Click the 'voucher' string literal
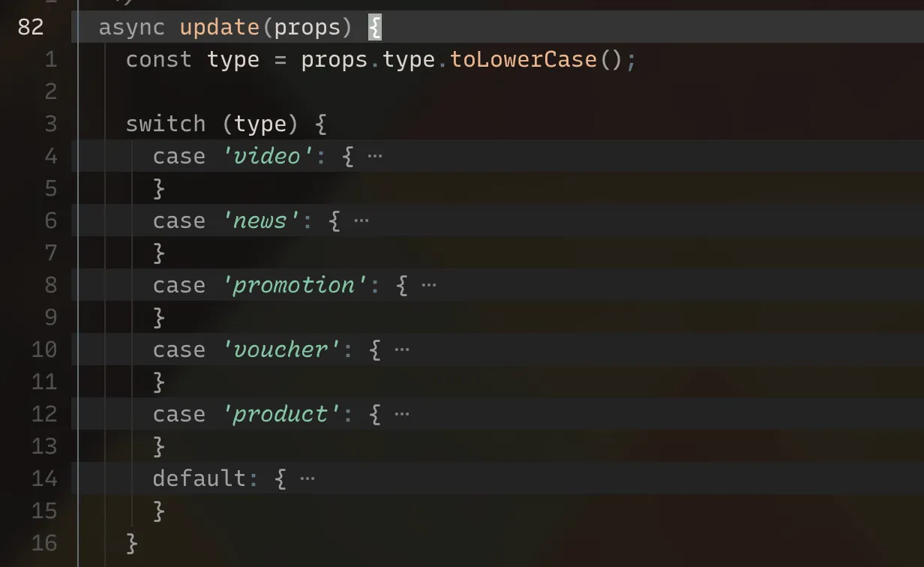924x567 pixels. click(281, 350)
